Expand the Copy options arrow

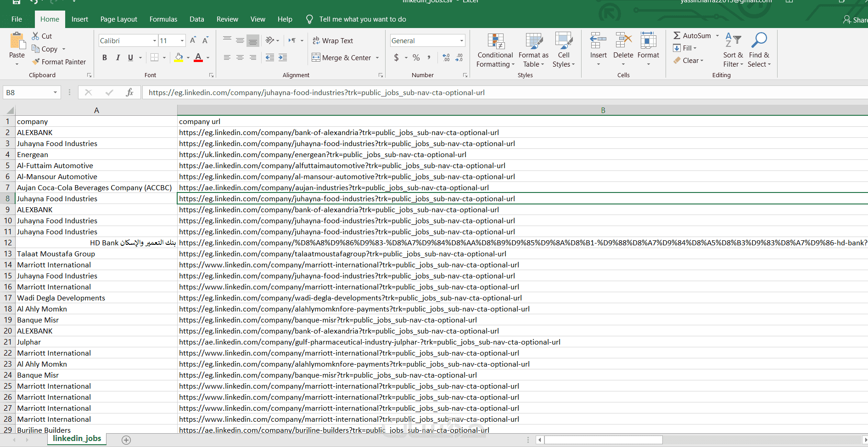(64, 49)
